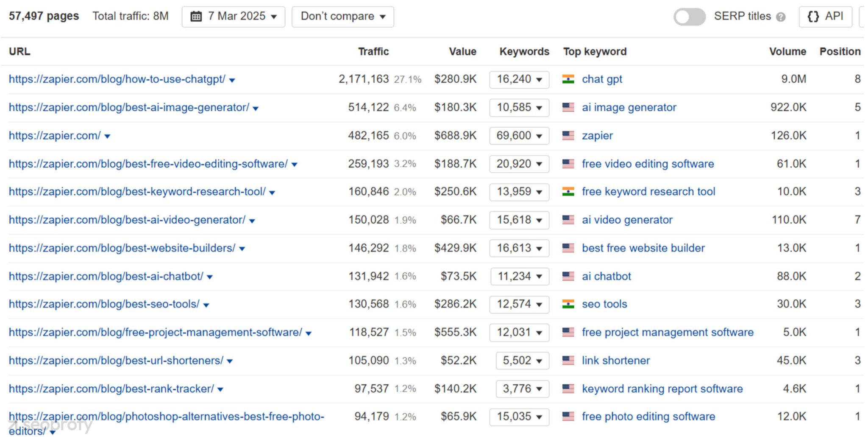Screen dimensions: 868x437
Task: Open the ai chatbot top keyword
Action: [606, 276]
